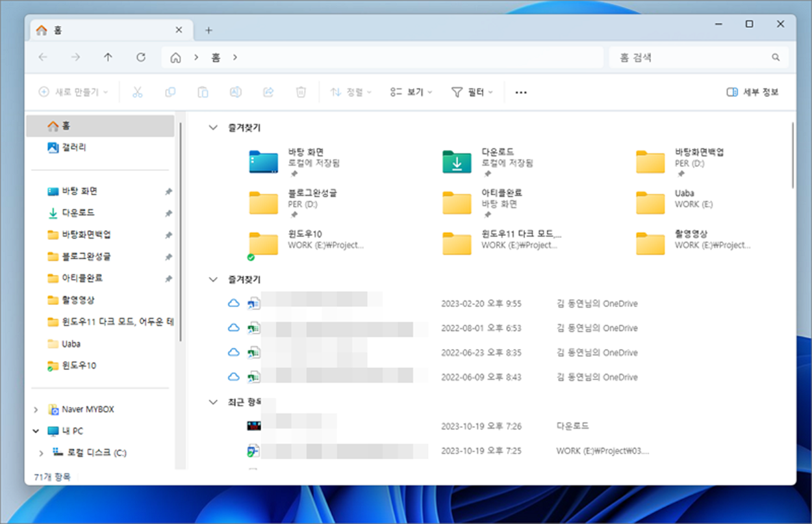Viewport: 812px width, 524px height.
Task: Select 바탕 화면 in the navigation pane
Action: (100, 191)
